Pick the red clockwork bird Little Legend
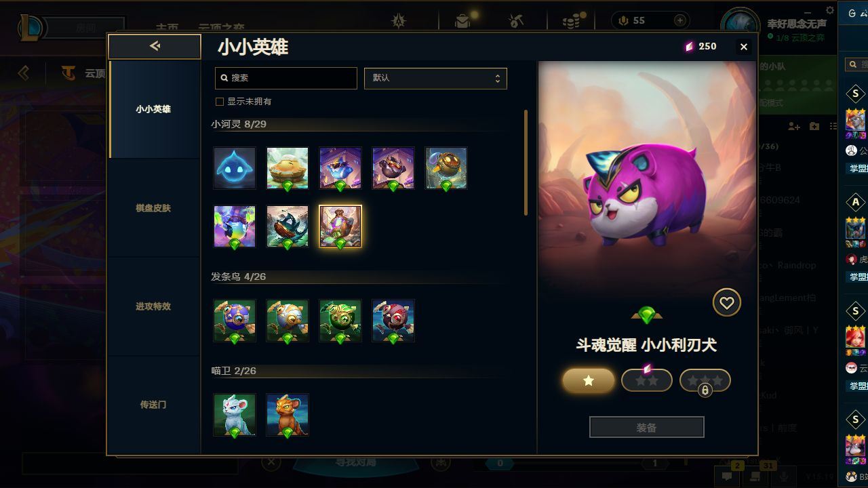This screenshot has width=868, height=488. 393,321
